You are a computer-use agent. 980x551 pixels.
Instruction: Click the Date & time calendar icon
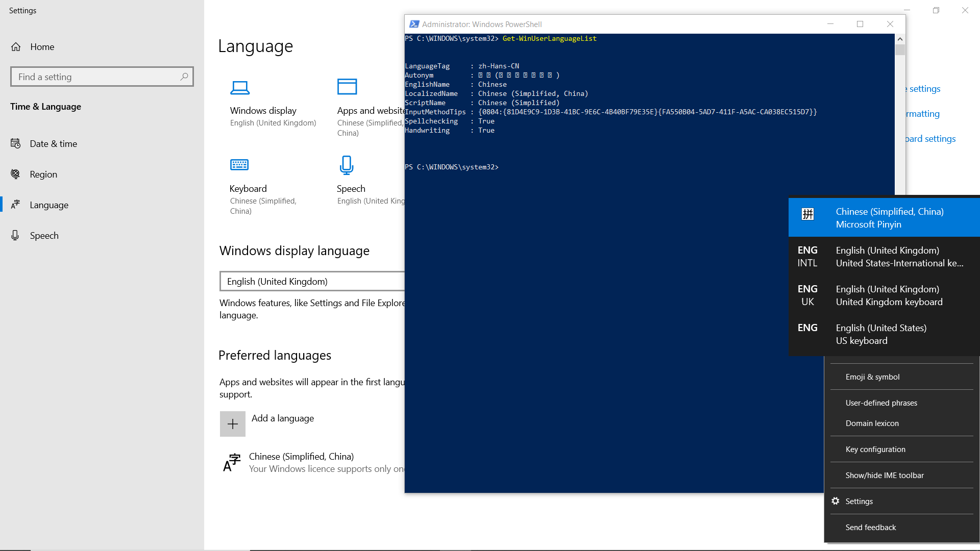click(x=15, y=144)
